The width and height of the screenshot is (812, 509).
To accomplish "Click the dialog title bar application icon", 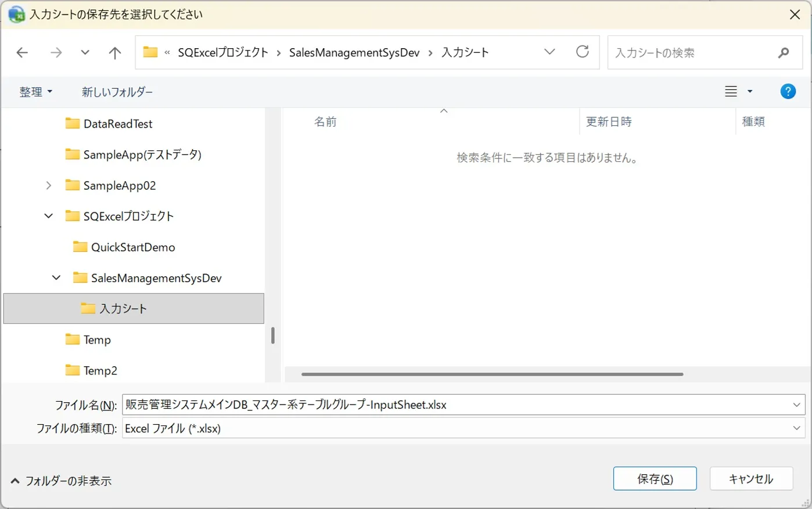I will pos(16,14).
